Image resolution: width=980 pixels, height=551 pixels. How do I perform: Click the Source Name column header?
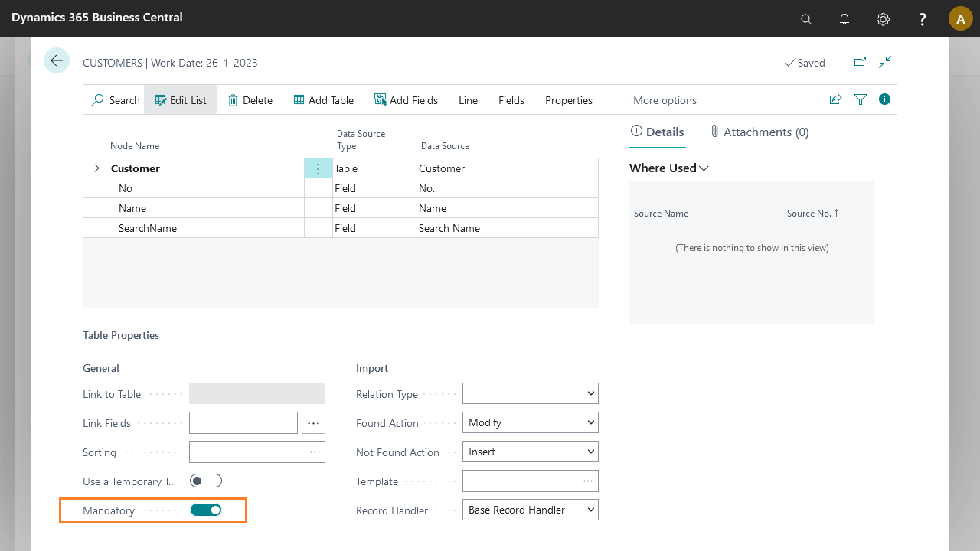[661, 214]
